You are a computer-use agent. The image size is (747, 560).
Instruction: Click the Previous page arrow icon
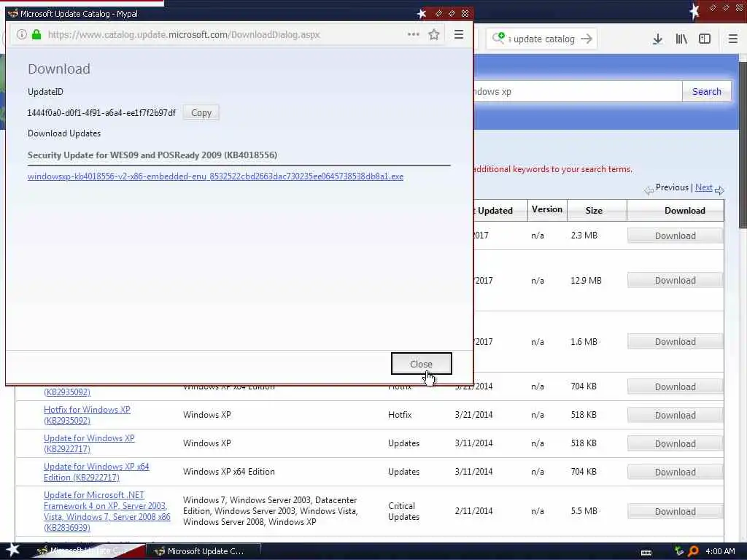tap(649, 190)
